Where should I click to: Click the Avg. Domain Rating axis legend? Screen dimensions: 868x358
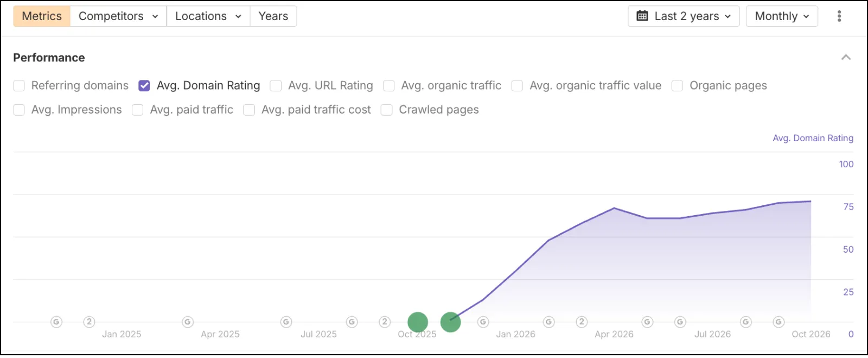(813, 138)
